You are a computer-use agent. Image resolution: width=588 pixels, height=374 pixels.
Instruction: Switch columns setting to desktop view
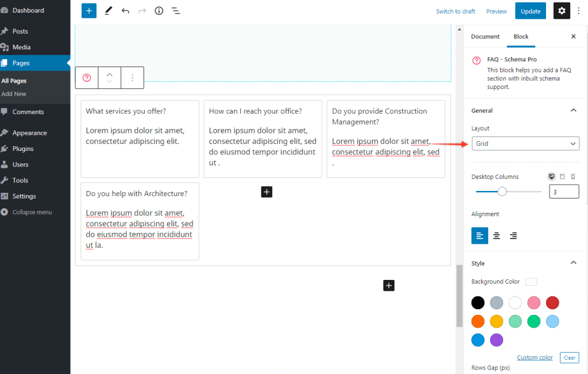[551, 176]
